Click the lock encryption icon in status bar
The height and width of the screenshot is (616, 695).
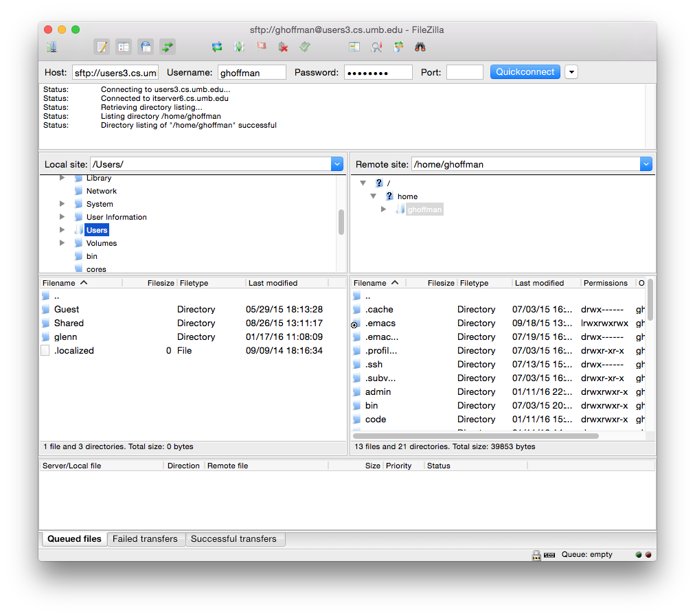coord(536,555)
